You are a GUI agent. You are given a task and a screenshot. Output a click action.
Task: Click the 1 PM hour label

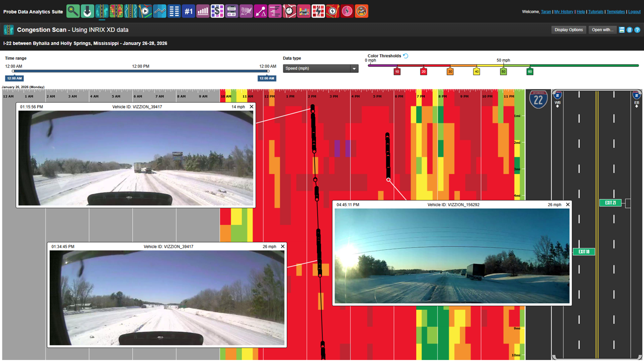click(x=290, y=97)
